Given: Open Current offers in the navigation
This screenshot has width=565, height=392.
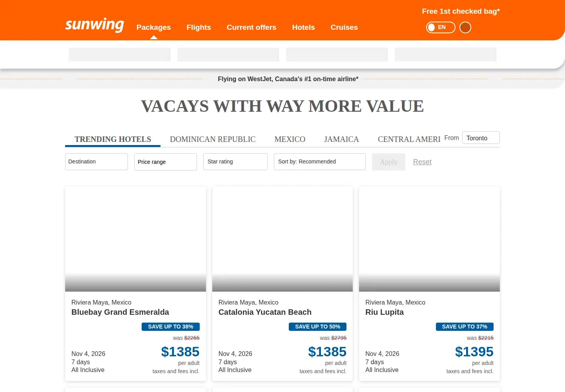Looking at the screenshot, I should [252, 27].
